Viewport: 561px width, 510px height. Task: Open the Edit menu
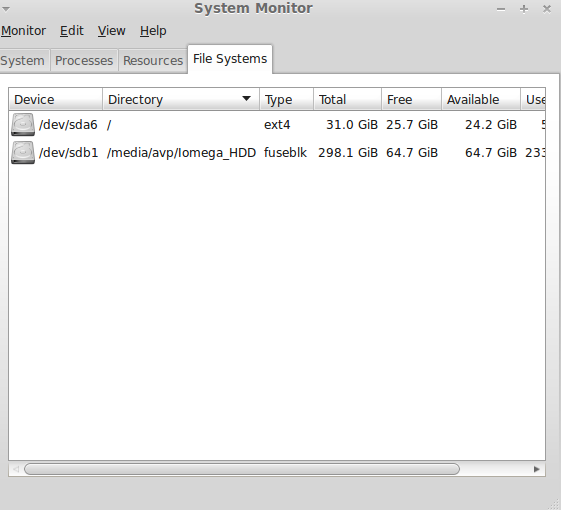[72, 31]
